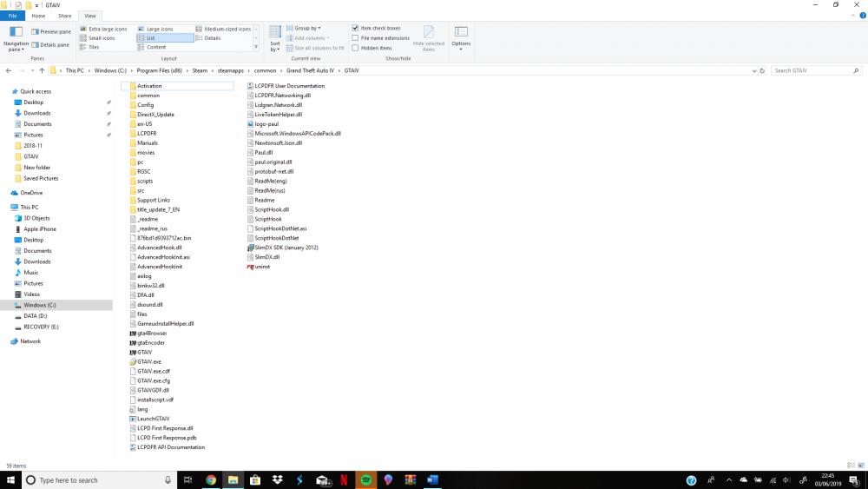Expand the address bar history dropdown

pos(754,71)
